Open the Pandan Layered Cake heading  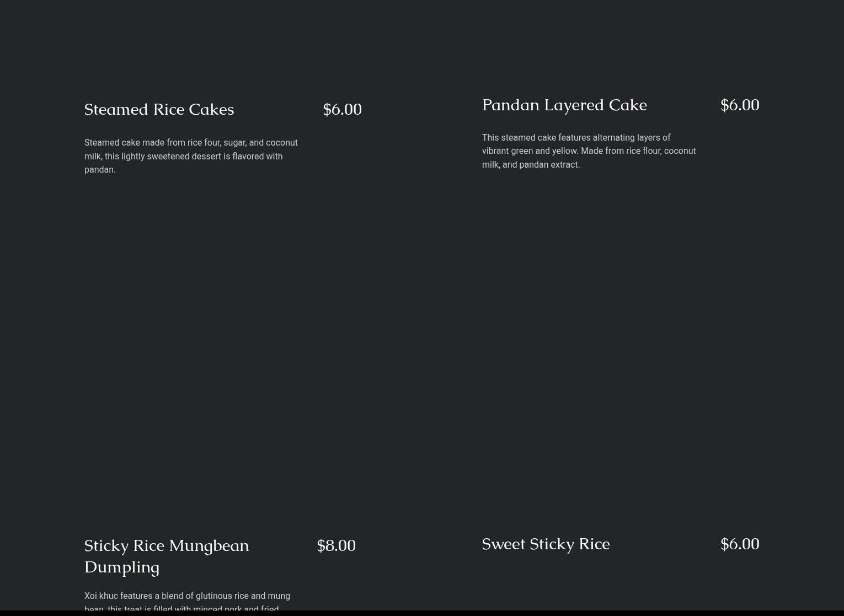point(564,105)
